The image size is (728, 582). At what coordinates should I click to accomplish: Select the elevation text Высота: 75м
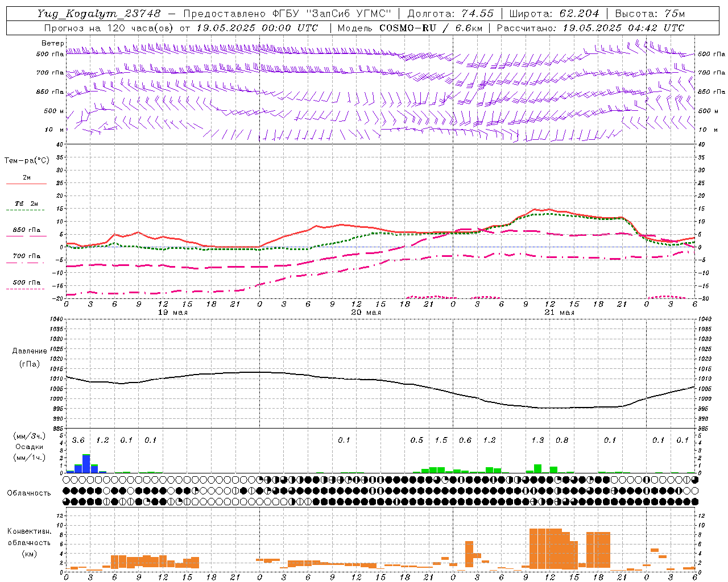(x=650, y=14)
